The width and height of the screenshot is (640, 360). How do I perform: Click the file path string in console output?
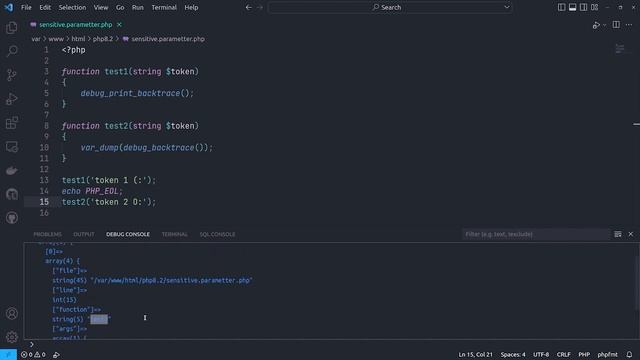tap(171, 281)
